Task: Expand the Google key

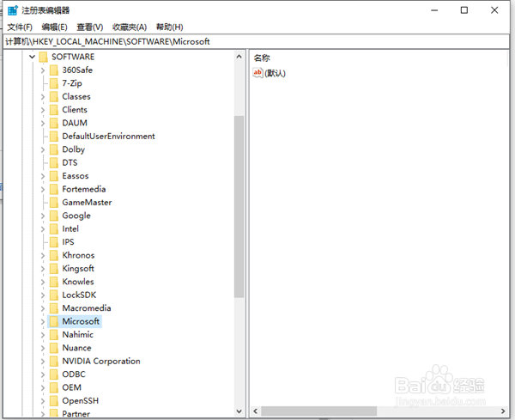Action: point(43,216)
